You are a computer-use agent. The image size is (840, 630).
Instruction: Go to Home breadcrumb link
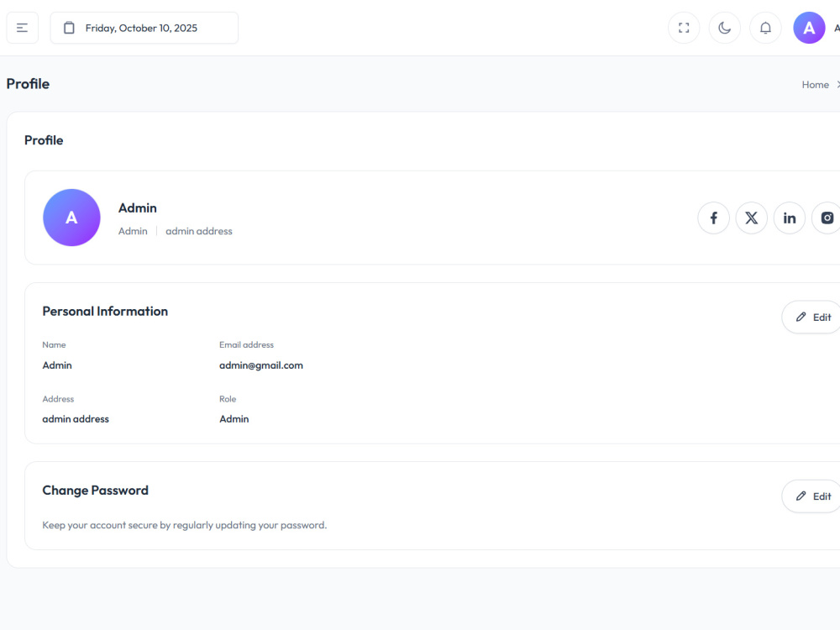click(x=816, y=85)
